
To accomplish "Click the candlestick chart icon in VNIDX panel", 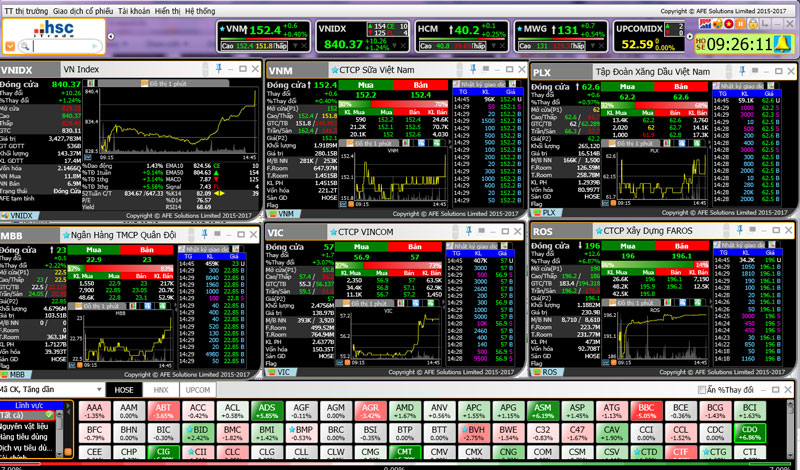I will 91,83.
